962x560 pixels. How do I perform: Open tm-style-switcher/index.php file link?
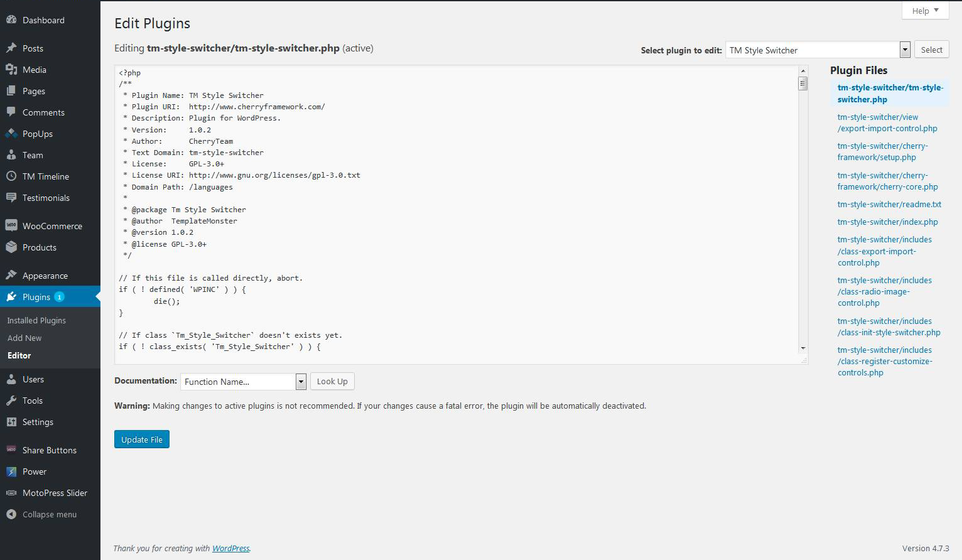887,222
